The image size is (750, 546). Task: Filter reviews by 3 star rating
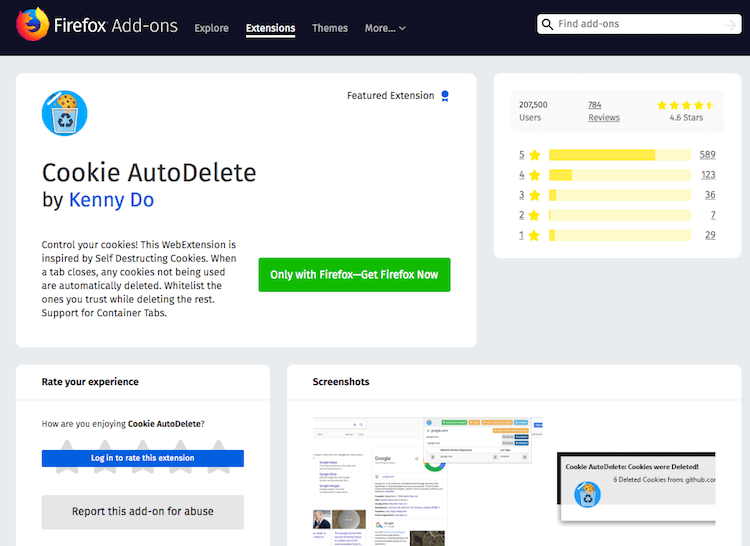coord(521,195)
